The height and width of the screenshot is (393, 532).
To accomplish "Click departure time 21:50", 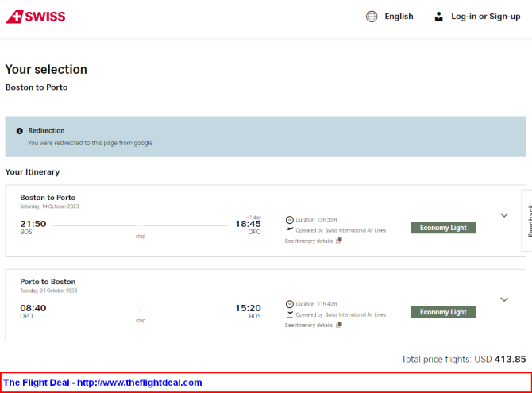I will [x=33, y=224].
